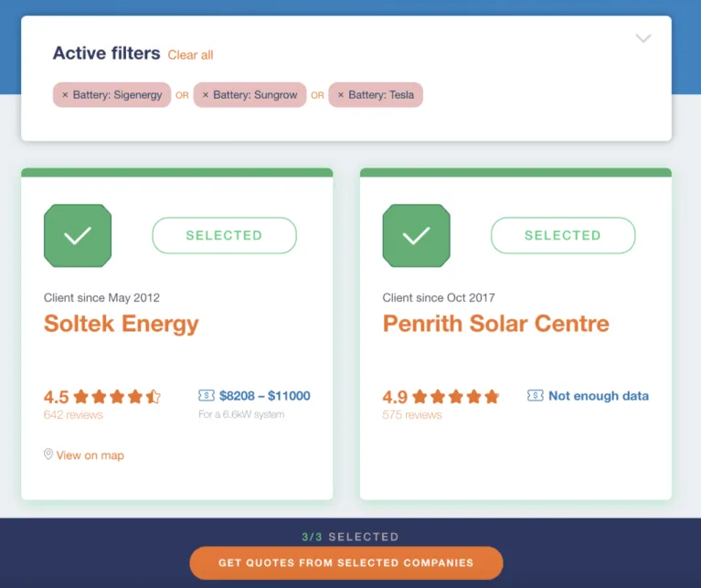Open the Penrith Solar Centre company name
701x588 pixels.
point(495,324)
